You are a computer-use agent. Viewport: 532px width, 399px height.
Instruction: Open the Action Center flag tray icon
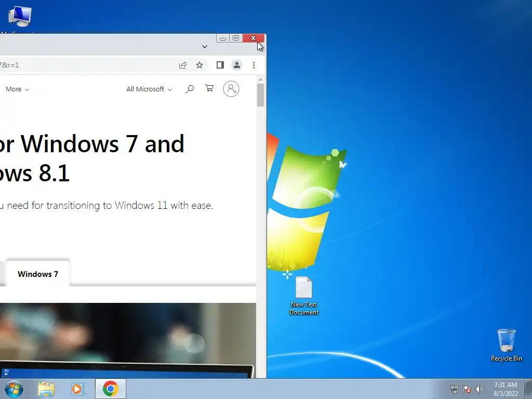coord(467,389)
